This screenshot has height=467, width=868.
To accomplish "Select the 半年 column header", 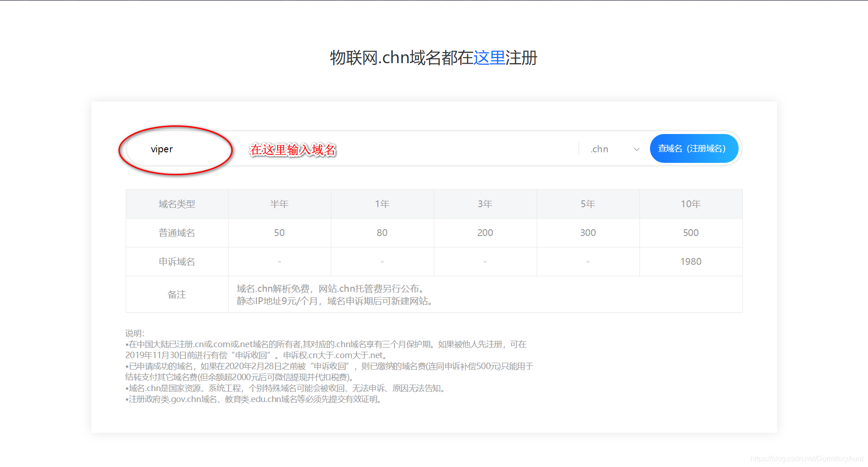I will point(279,204).
